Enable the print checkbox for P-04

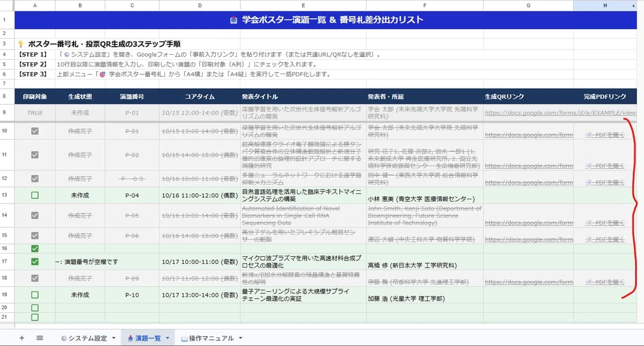pos(35,196)
